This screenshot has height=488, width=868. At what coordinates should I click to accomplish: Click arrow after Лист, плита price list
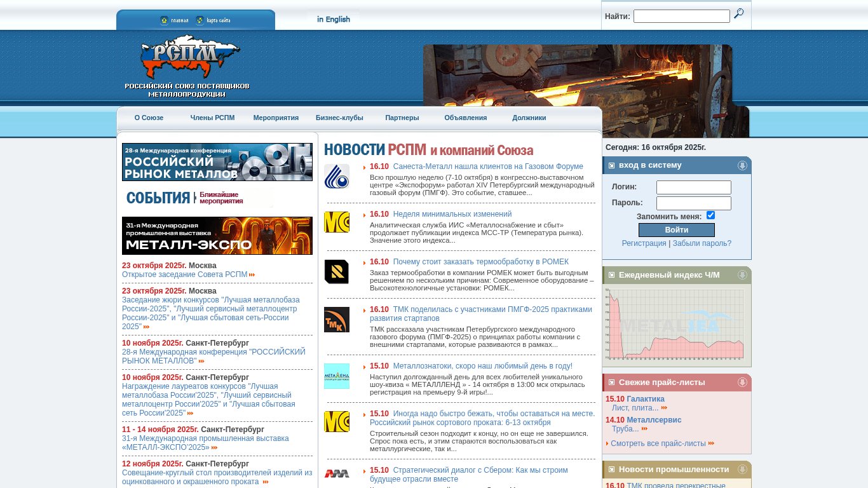pyautogui.click(x=665, y=408)
